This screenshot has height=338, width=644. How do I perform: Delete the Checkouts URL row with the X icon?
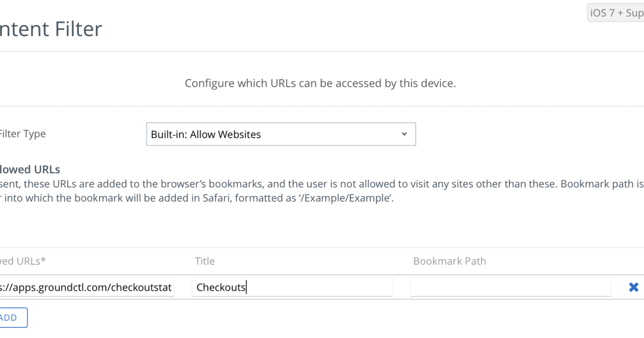coord(633,287)
